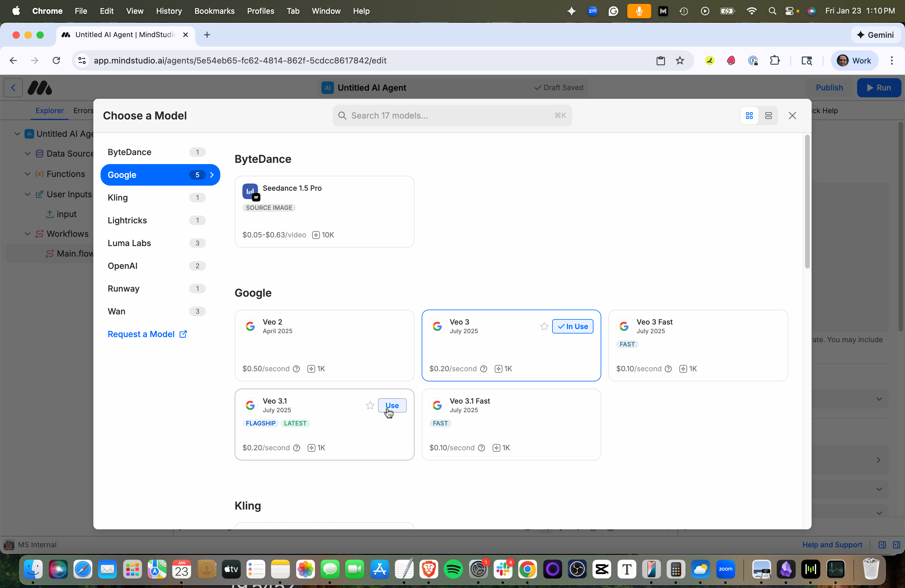The width and height of the screenshot is (905, 588).
Task: Collapse the Functions tree item
Action: click(x=27, y=174)
